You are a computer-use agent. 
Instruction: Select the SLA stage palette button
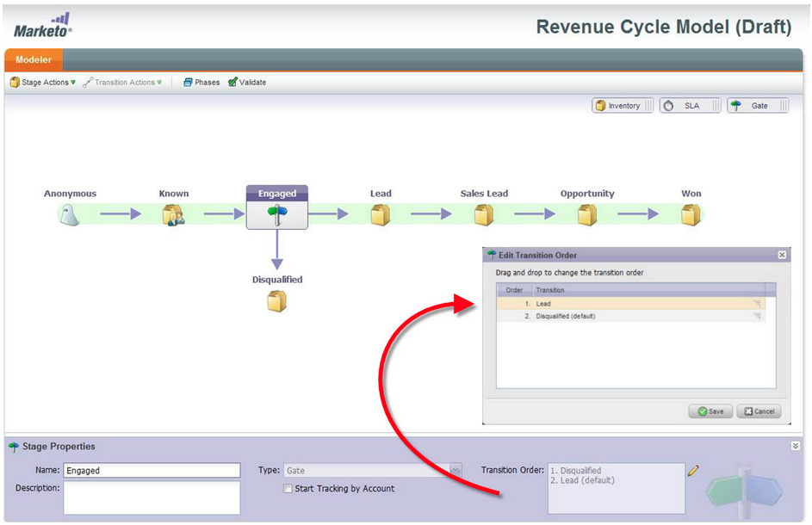pyautogui.click(x=690, y=106)
